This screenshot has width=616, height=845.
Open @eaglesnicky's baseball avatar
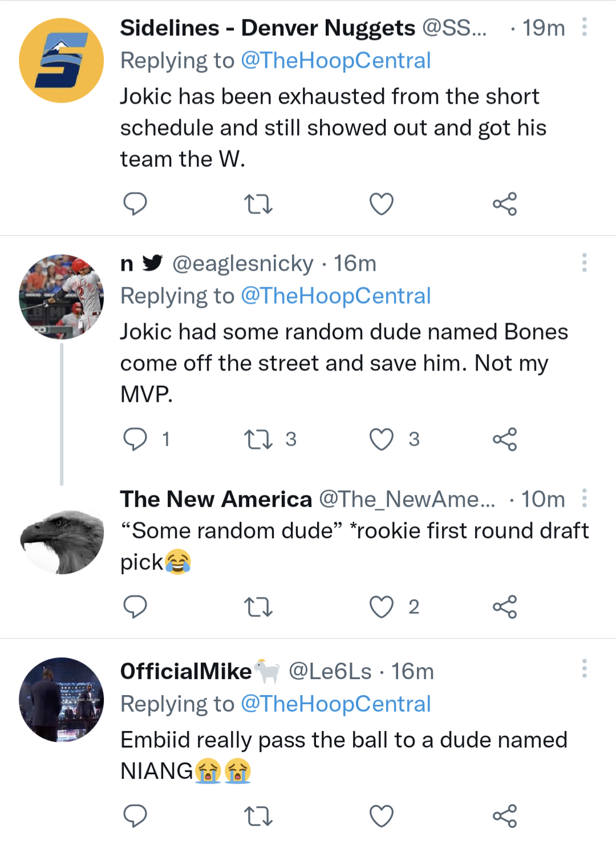[61, 296]
